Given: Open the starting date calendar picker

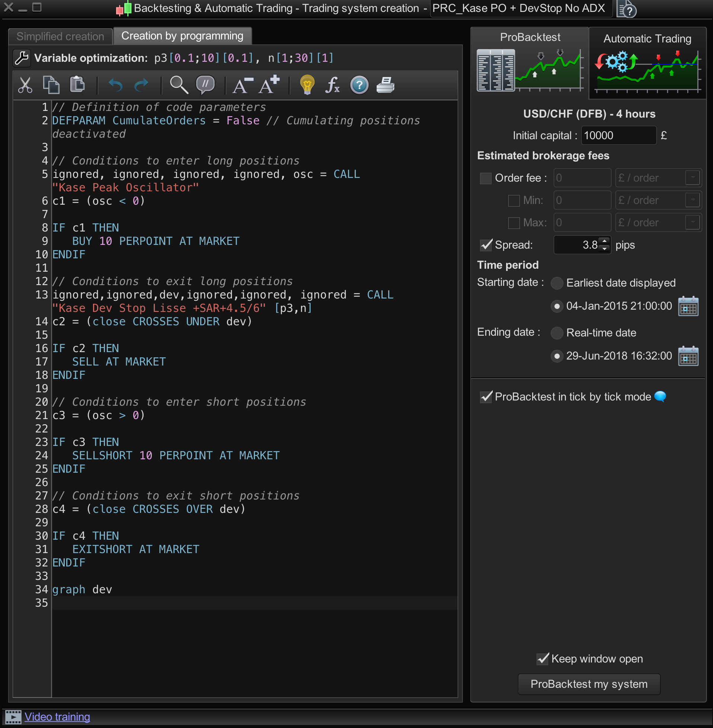Looking at the screenshot, I should point(688,307).
